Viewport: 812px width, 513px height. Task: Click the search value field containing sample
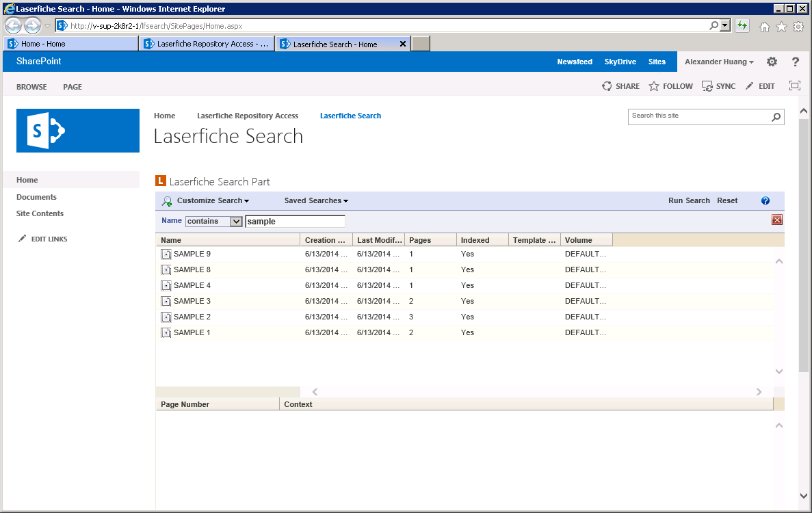[295, 222]
